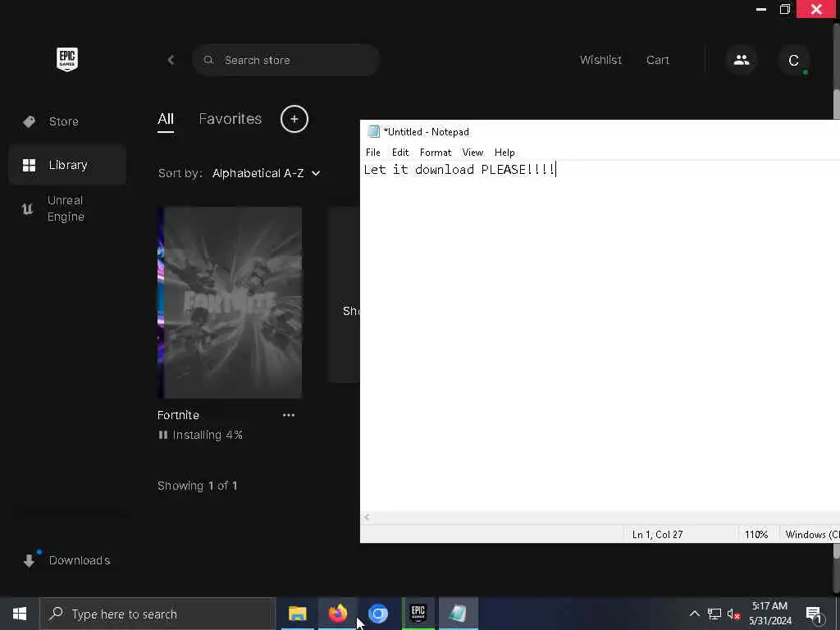Switch to the Favorites tab

230,119
